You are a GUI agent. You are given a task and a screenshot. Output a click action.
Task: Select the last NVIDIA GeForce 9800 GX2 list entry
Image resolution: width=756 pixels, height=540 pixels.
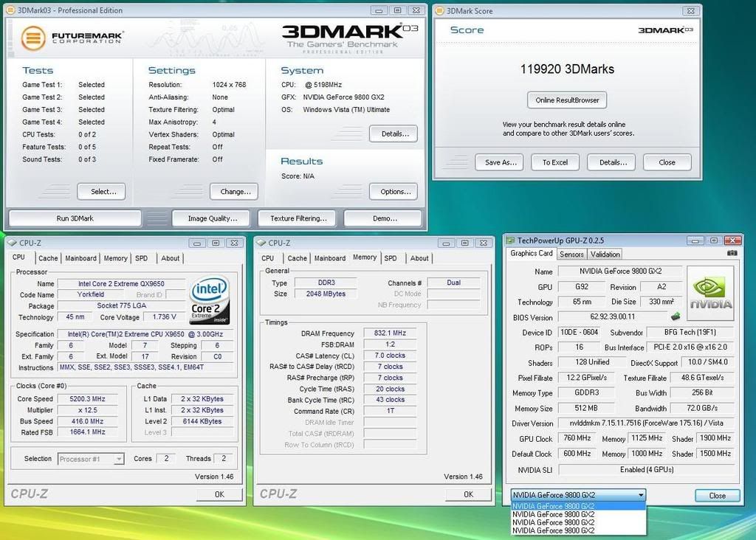578,530
